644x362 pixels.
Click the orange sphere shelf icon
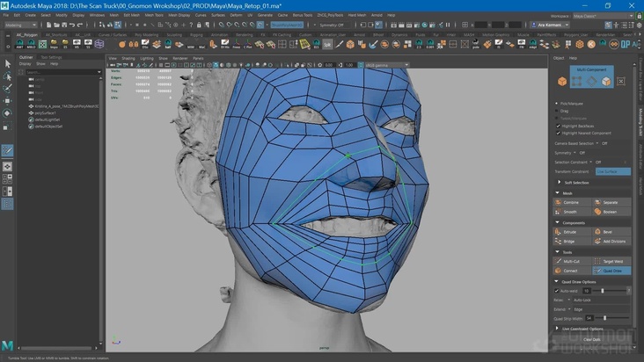tap(122, 44)
